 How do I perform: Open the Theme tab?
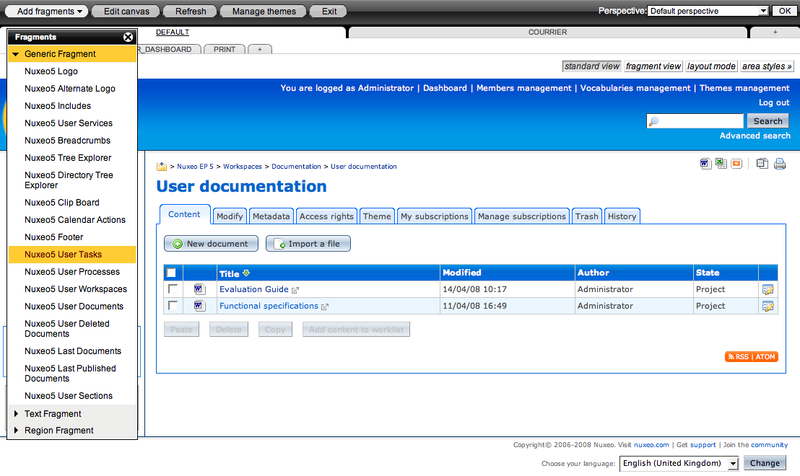[377, 216]
